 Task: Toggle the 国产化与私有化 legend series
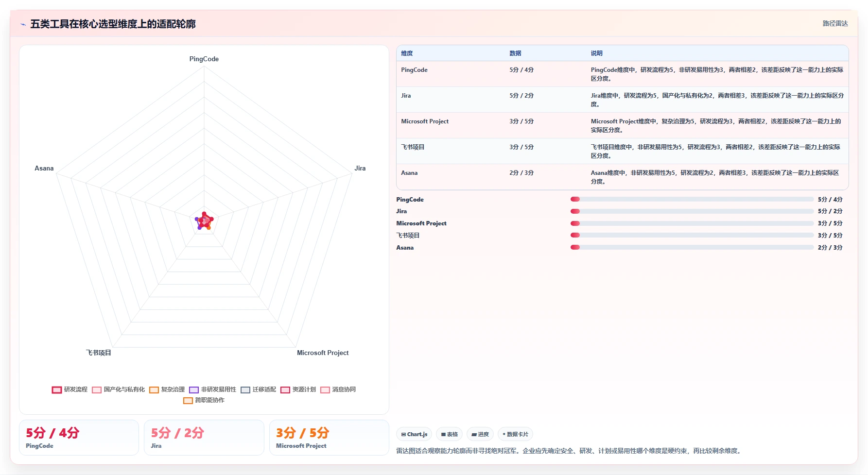coord(118,390)
